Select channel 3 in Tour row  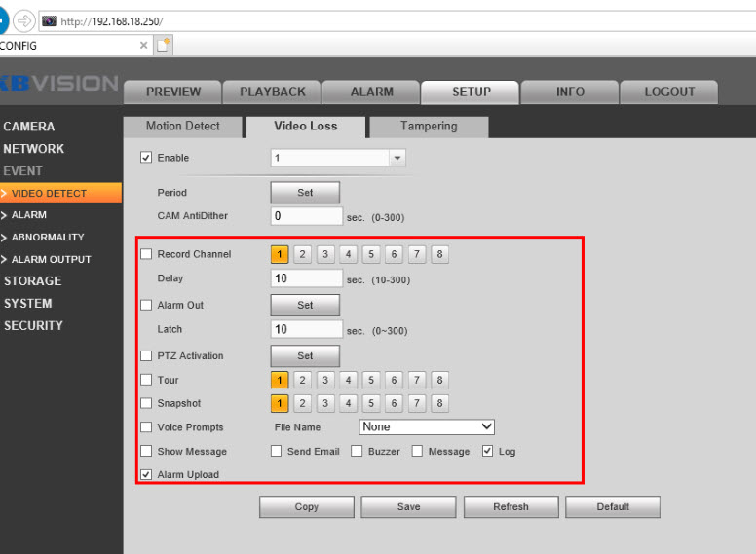tap(325, 381)
